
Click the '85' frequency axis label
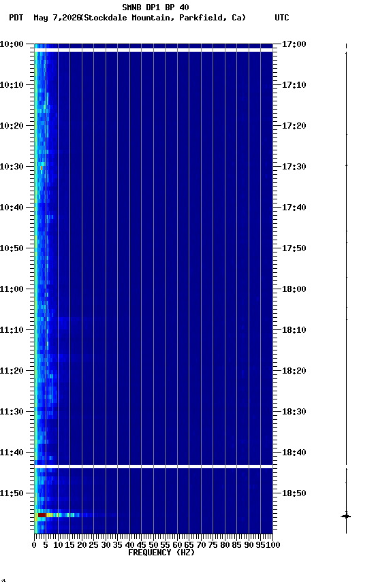(237, 546)
